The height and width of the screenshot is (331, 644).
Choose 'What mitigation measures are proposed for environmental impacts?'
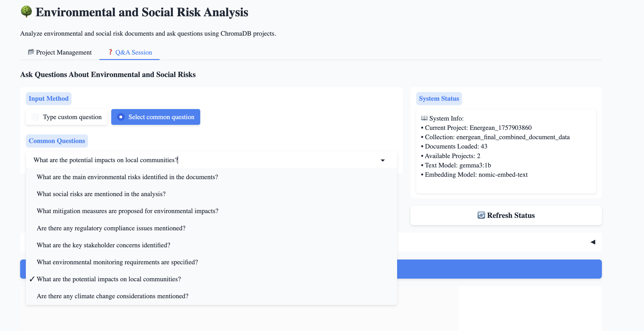(128, 211)
